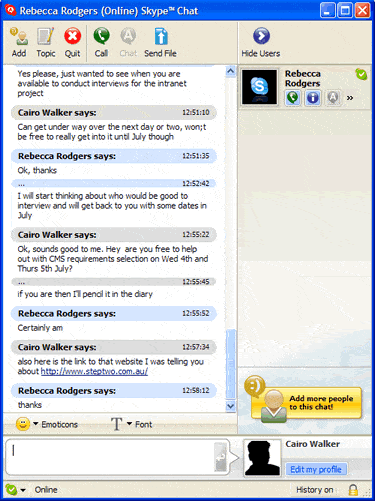This screenshot has height=501, width=375.
Task: Hide the user panel with Hide Users
Action: tap(261, 42)
